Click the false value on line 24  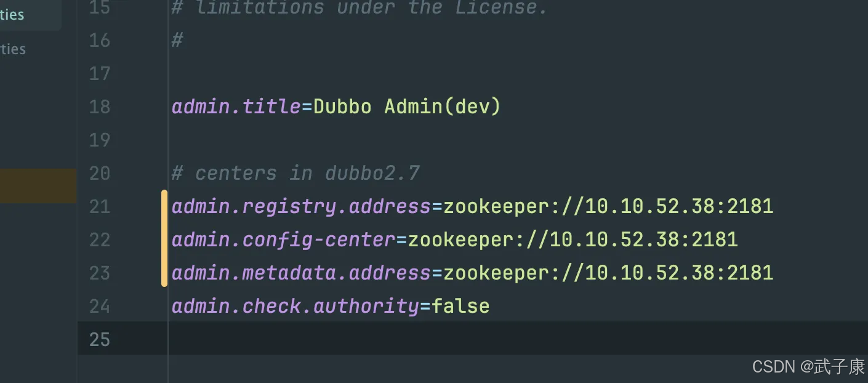(x=460, y=306)
